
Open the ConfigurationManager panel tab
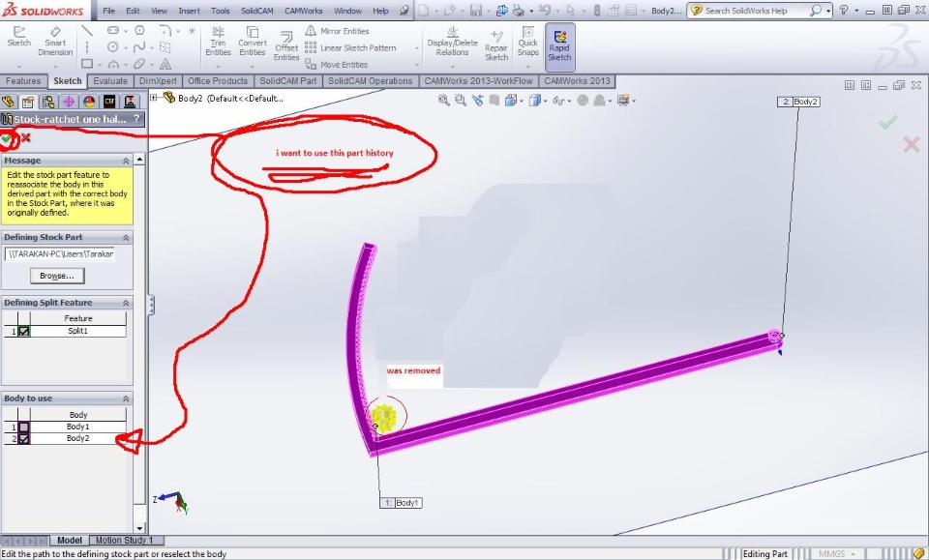point(48,102)
